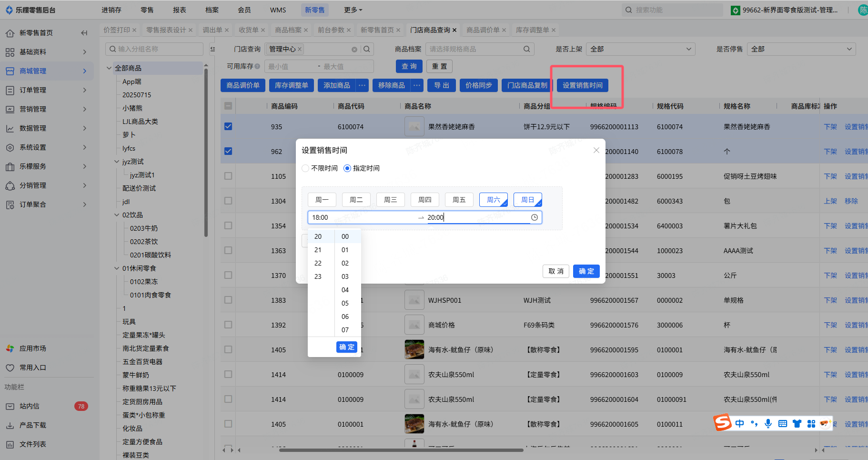Click the 输入分组名称 search field
This screenshot has width=868, height=460.
click(154, 49)
